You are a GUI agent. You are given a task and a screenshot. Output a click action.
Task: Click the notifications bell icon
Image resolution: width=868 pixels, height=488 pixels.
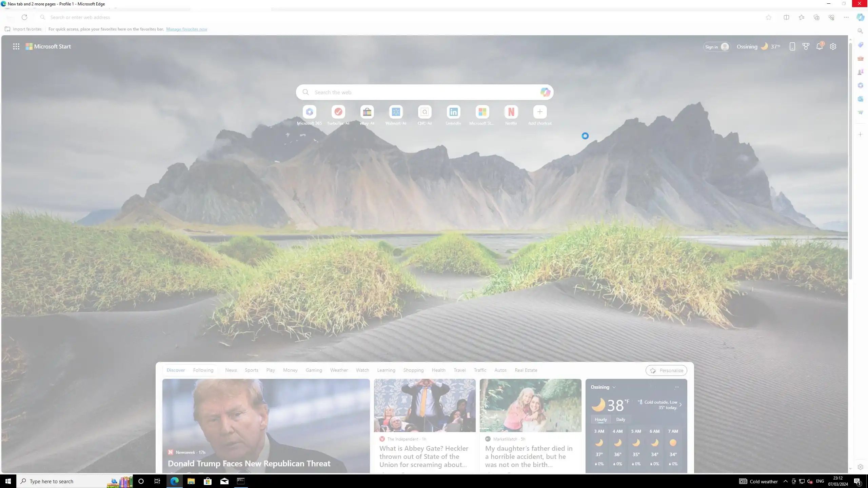point(820,46)
